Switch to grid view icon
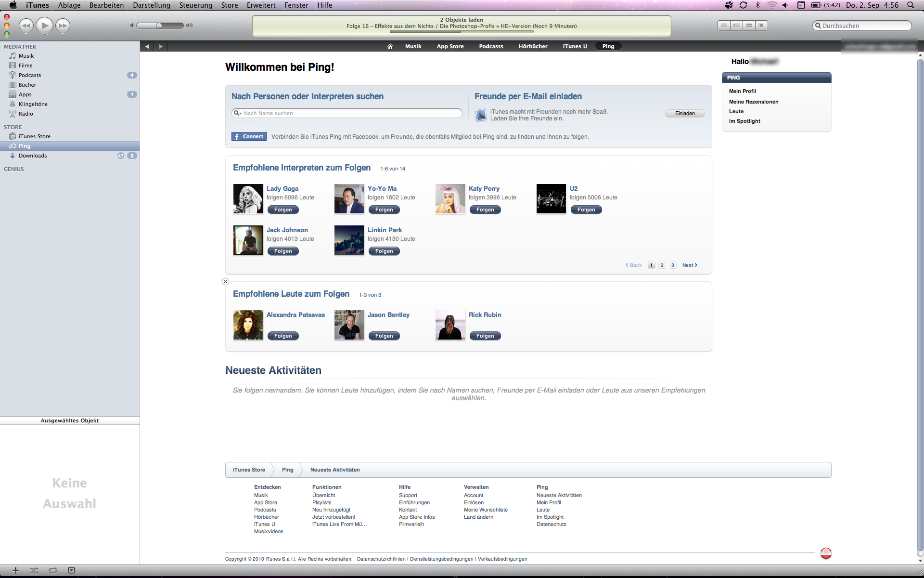 (x=749, y=26)
